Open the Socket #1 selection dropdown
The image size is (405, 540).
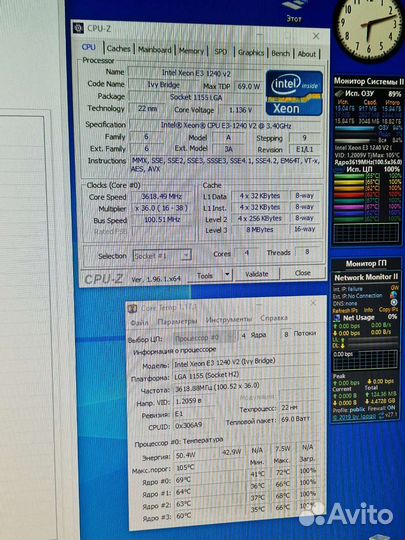click(162, 256)
